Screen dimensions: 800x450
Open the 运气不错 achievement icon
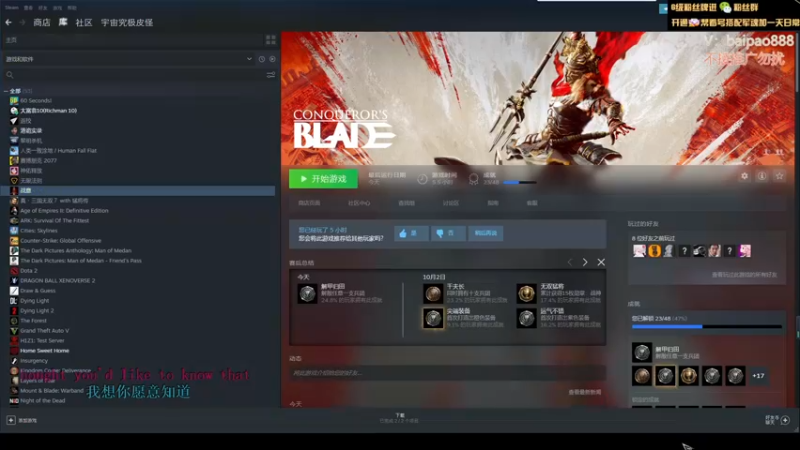(526, 318)
